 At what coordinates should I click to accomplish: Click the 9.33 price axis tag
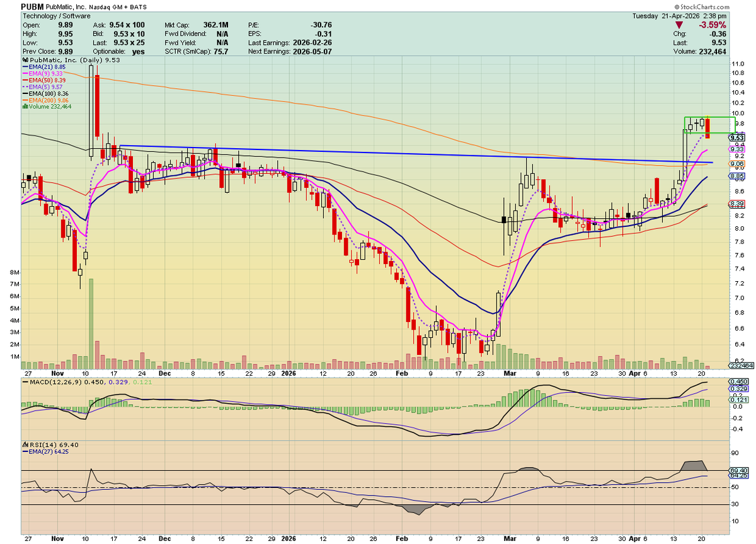point(737,149)
